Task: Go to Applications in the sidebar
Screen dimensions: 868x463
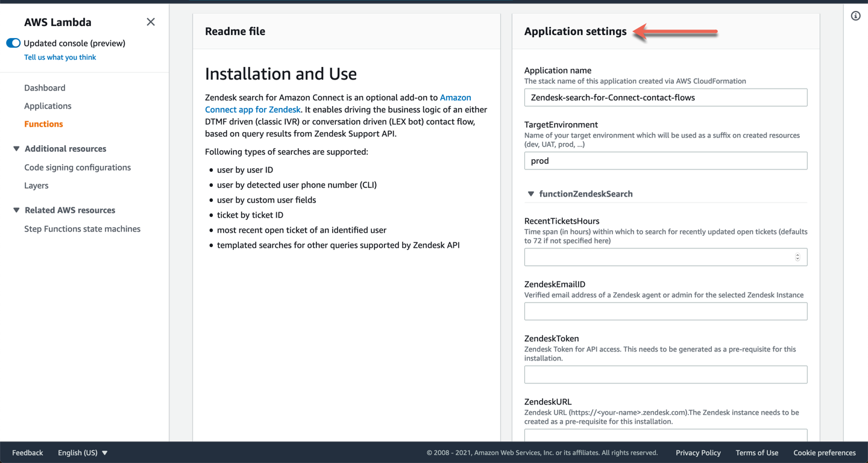Action: (x=48, y=106)
